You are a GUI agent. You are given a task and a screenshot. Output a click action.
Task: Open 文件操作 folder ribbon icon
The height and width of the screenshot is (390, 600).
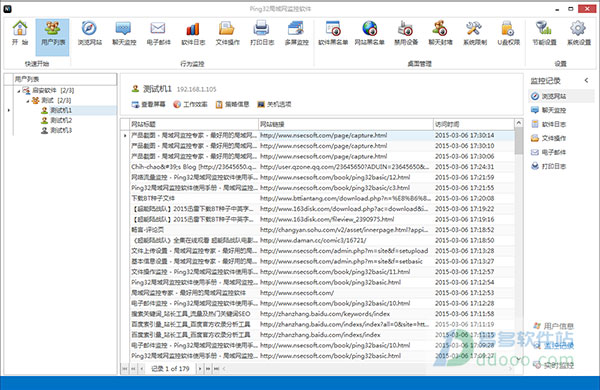(227, 33)
